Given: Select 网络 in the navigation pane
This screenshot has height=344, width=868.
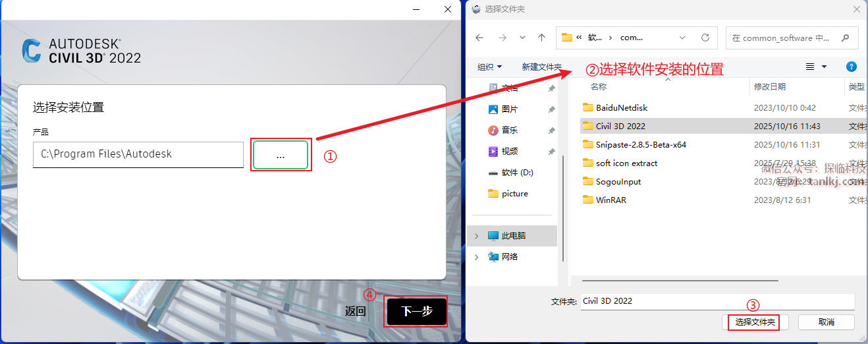Looking at the screenshot, I should point(509,256).
